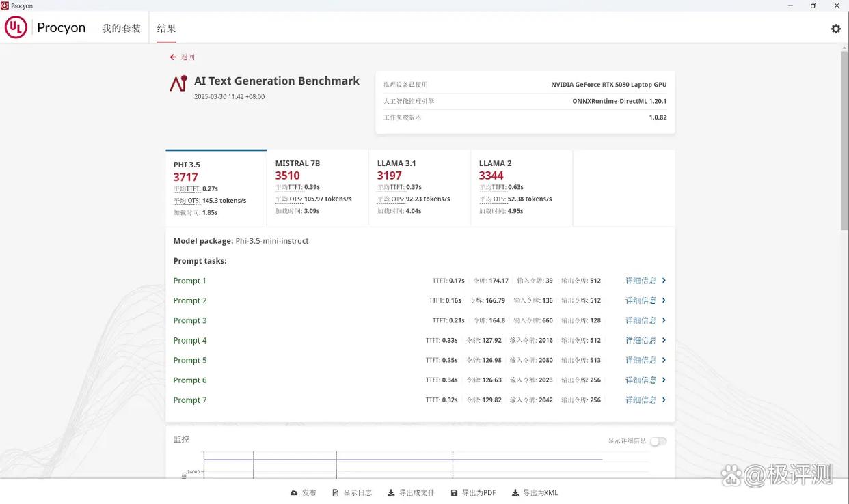This screenshot has width=849, height=504.
Task: Open the settings gear icon
Action: 835,29
